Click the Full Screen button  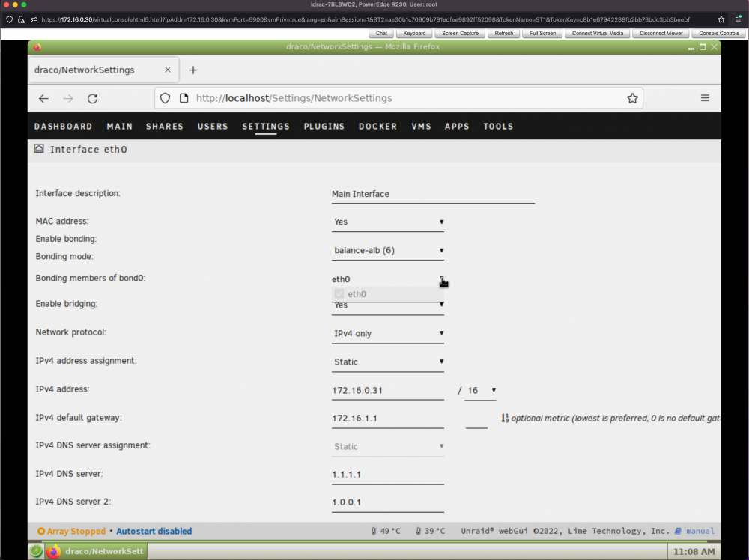[542, 34]
